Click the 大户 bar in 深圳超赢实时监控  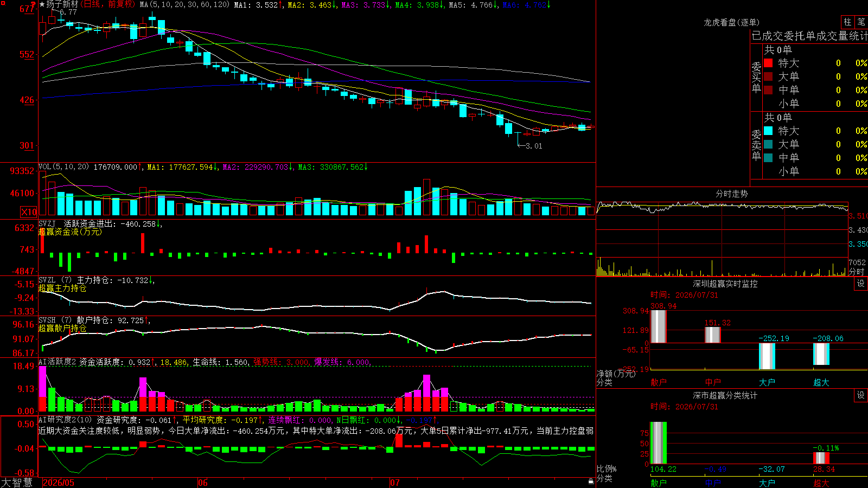click(x=767, y=356)
